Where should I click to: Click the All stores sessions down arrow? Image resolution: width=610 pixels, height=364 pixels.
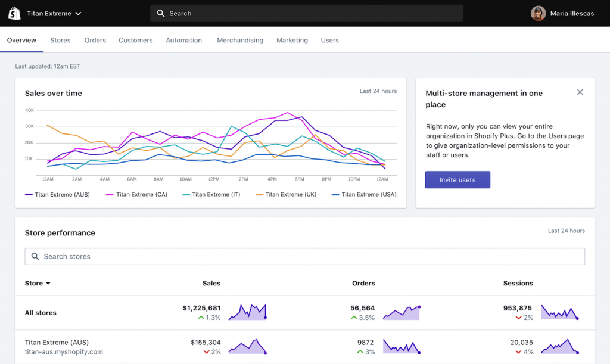[x=518, y=318]
